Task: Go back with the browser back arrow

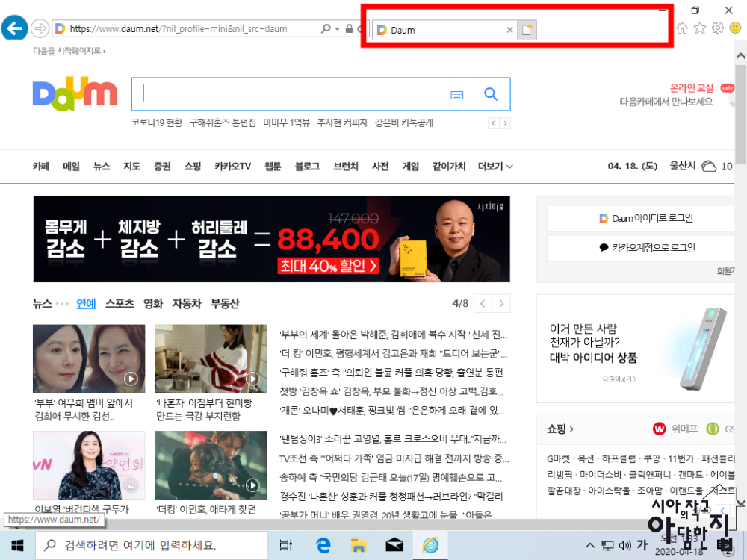Action: coord(14,28)
